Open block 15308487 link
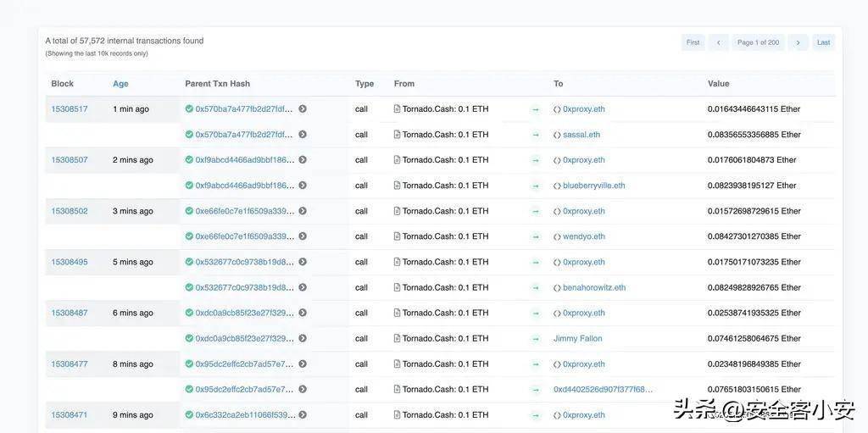Image resolution: width=868 pixels, height=433 pixels. click(70, 313)
